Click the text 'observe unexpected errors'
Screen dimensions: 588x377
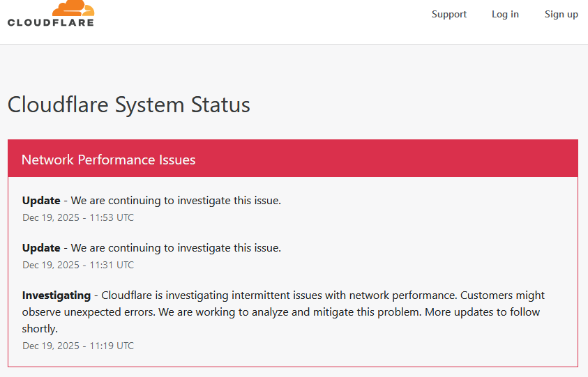click(x=88, y=312)
